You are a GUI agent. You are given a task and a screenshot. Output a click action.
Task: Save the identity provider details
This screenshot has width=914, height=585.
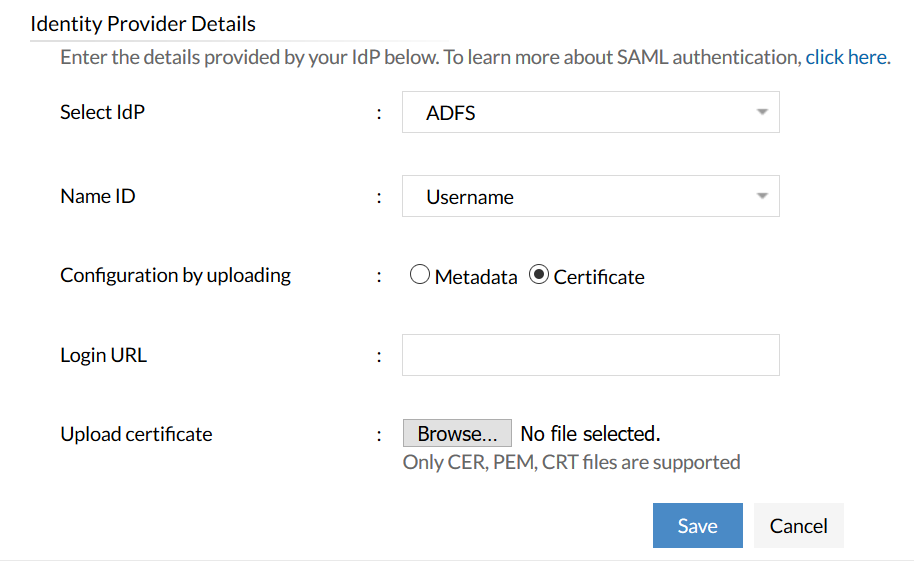(x=697, y=526)
